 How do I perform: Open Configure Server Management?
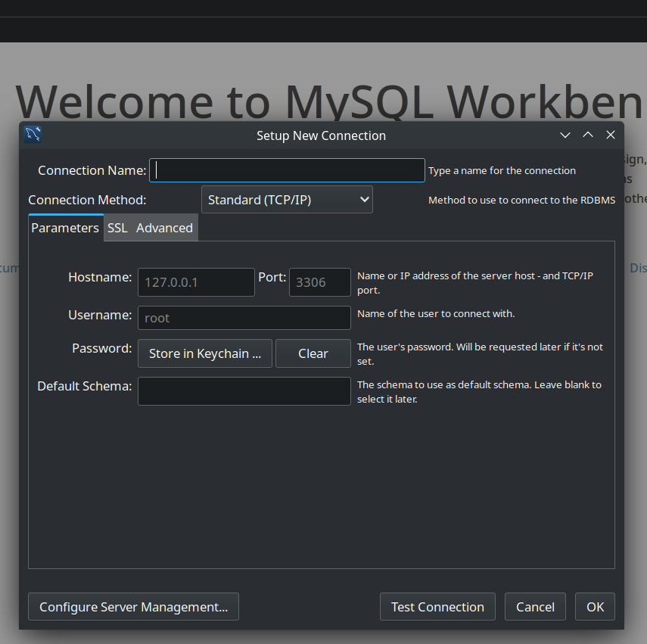[133, 607]
